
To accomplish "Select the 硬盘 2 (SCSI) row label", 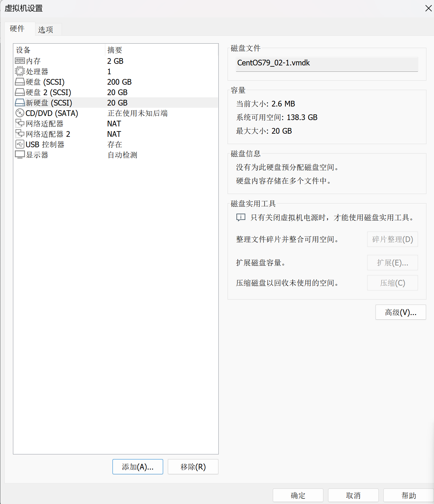I will [x=48, y=92].
